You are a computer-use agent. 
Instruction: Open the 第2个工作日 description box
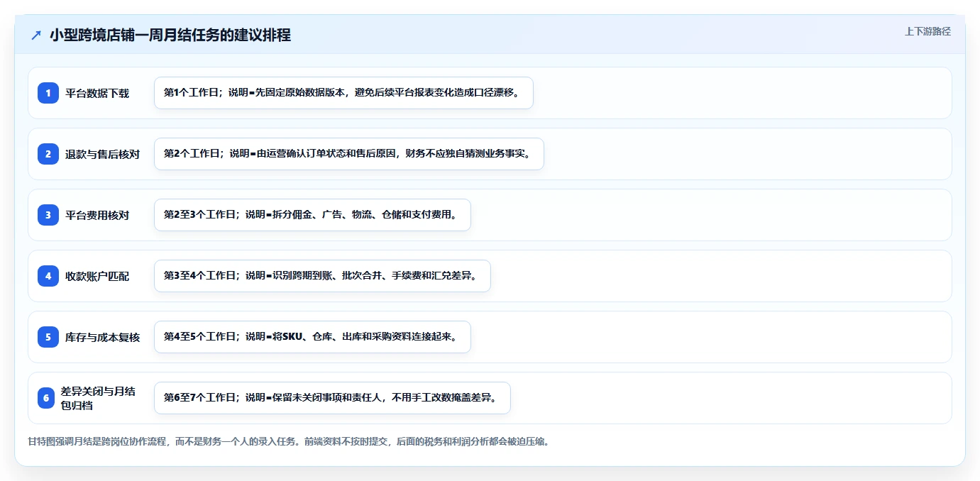point(348,154)
